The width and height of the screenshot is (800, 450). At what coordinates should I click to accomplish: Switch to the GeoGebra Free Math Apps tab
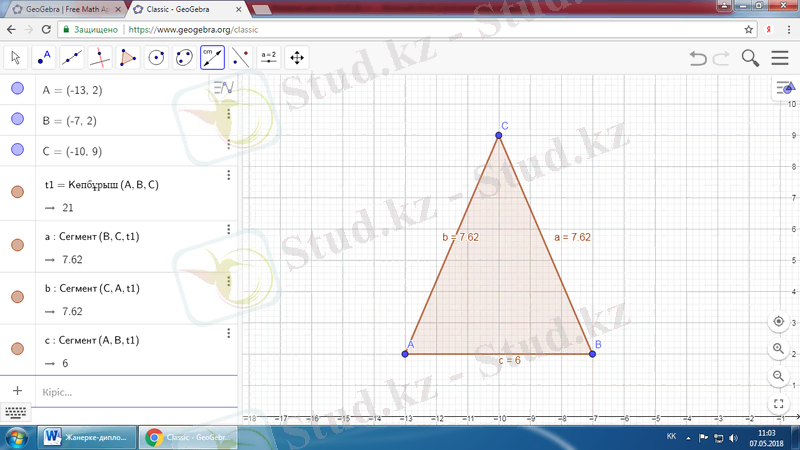[67, 9]
